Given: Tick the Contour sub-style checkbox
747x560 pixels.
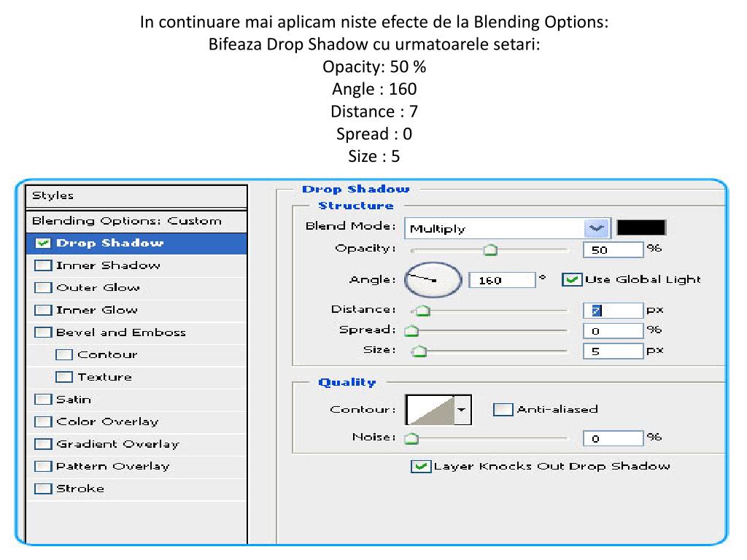Looking at the screenshot, I should tap(64, 355).
